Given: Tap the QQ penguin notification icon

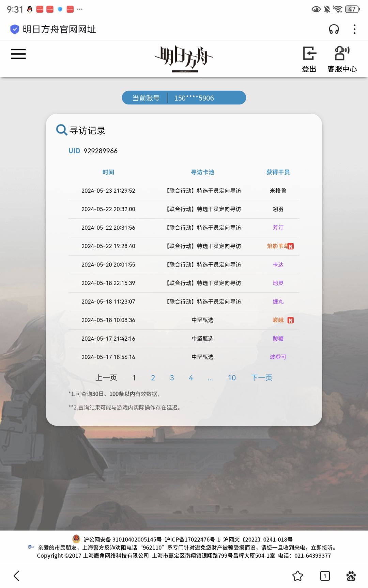Looking at the screenshot, I should [30, 9].
